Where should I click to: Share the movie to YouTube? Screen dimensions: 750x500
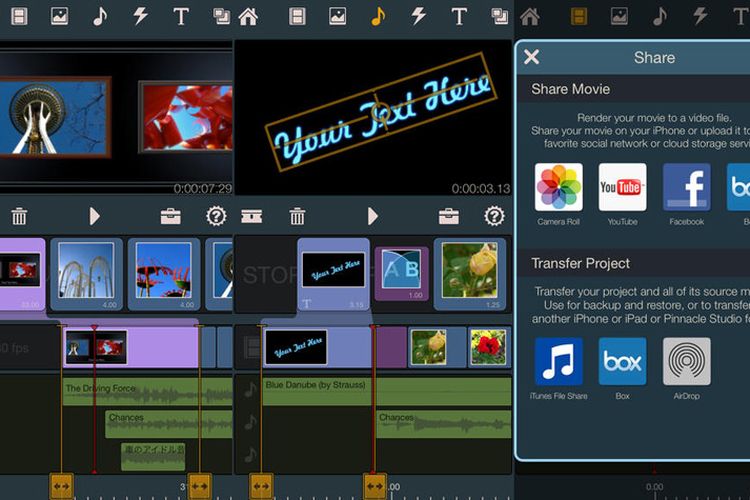pyautogui.click(x=622, y=188)
